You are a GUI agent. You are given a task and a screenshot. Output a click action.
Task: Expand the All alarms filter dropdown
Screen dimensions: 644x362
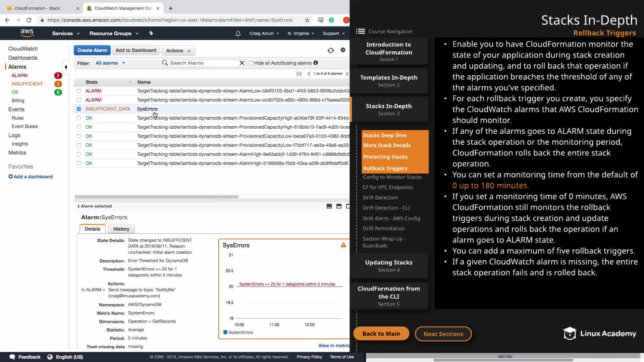click(110, 63)
